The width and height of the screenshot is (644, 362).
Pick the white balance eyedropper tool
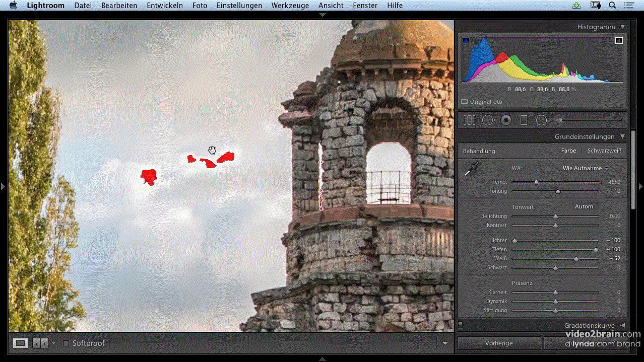pyautogui.click(x=472, y=169)
